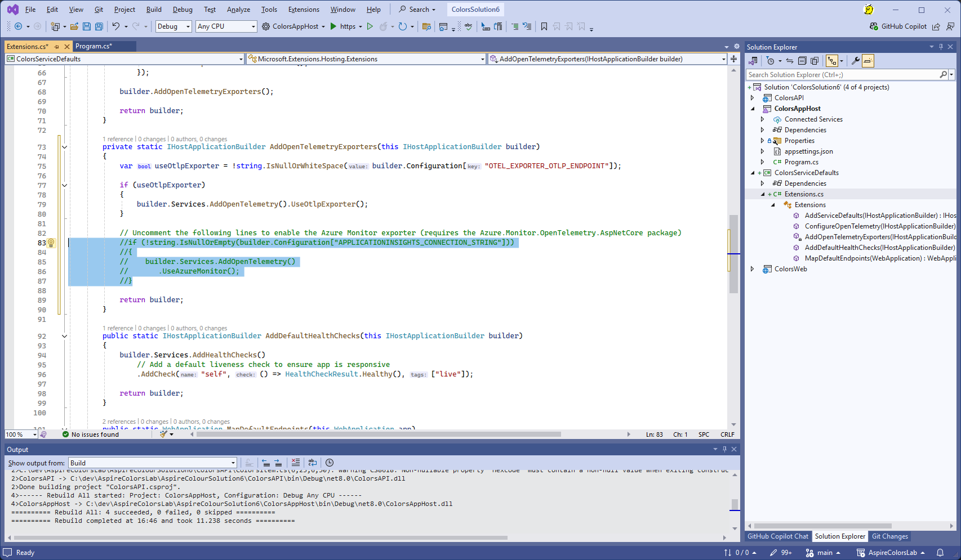Click the Clear All output icon
Screen dimensions: 961x560
(296, 463)
